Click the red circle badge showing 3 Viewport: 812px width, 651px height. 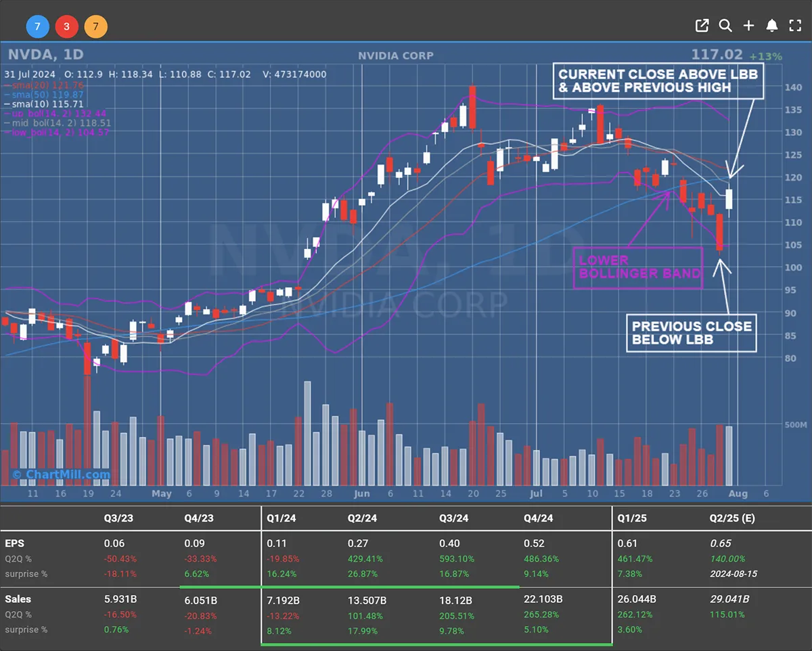click(x=66, y=27)
